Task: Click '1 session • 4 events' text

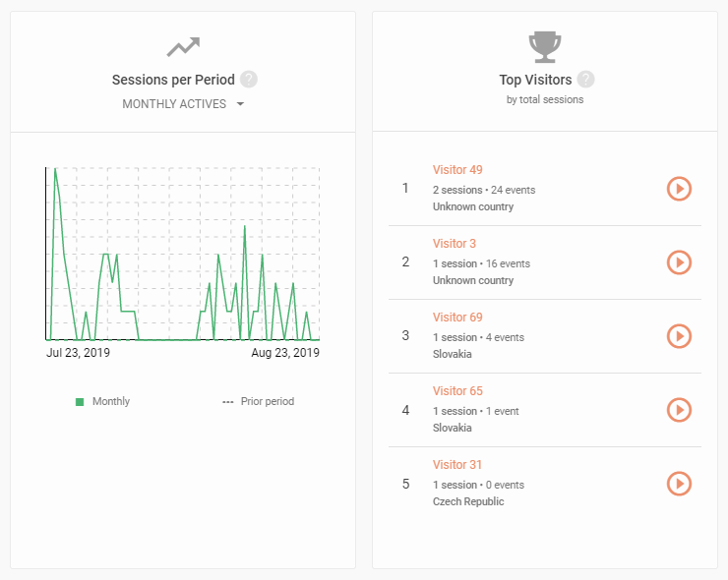Action: (478, 337)
